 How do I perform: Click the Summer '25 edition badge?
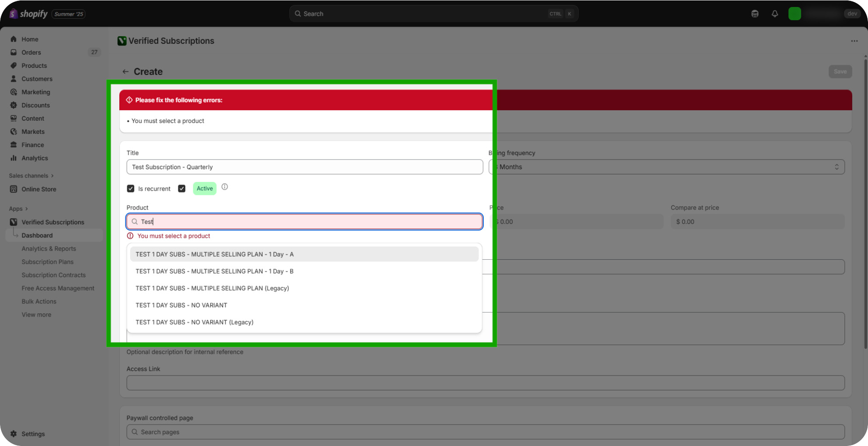[69, 14]
